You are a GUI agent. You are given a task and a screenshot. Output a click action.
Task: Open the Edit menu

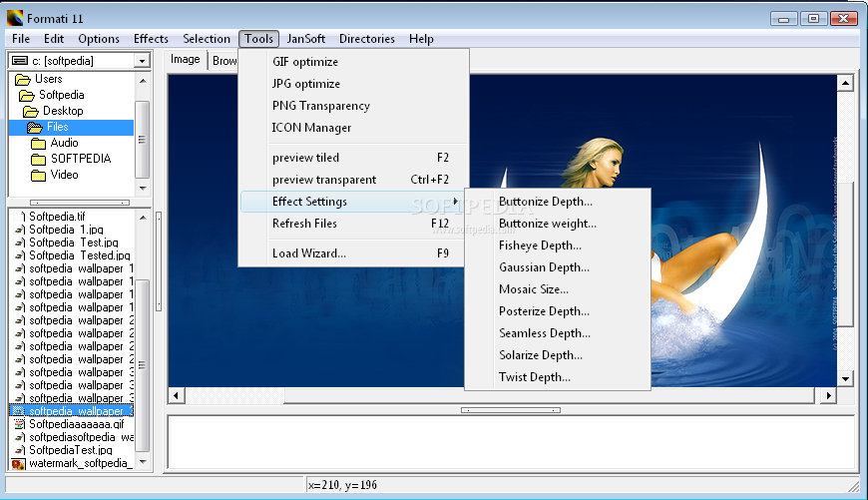(x=54, y=39)
